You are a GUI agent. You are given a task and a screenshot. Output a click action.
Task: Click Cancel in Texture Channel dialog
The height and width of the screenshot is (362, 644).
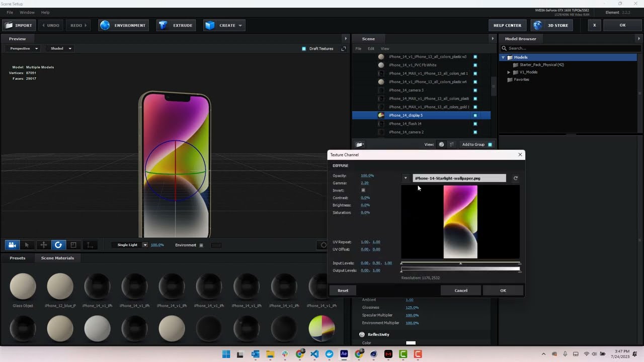point(461,291)
